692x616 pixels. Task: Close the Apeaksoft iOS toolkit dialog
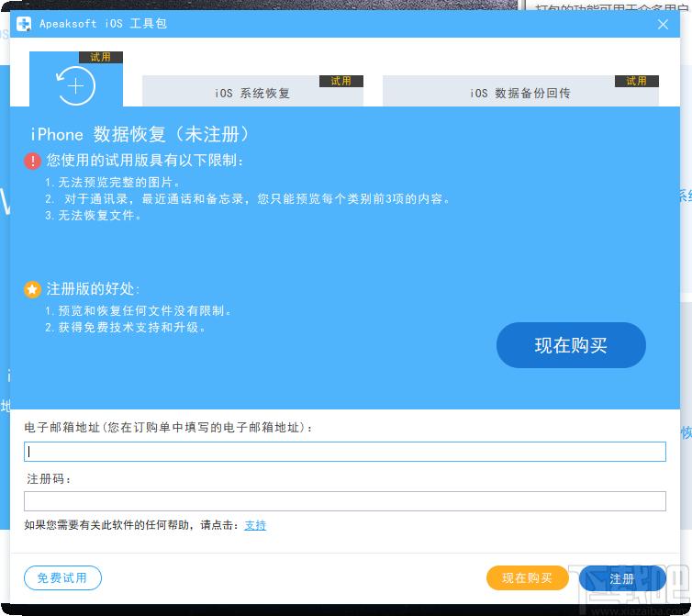coord(663,24)
